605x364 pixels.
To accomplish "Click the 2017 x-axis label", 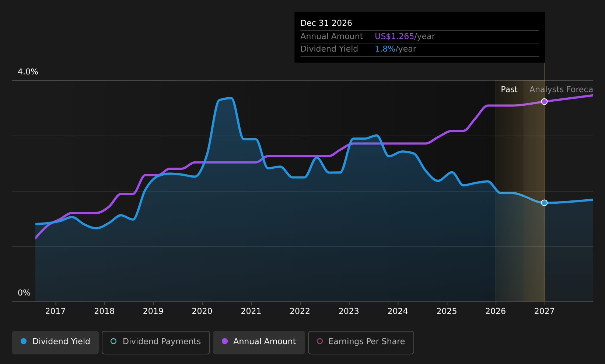I will coord(55,311).
